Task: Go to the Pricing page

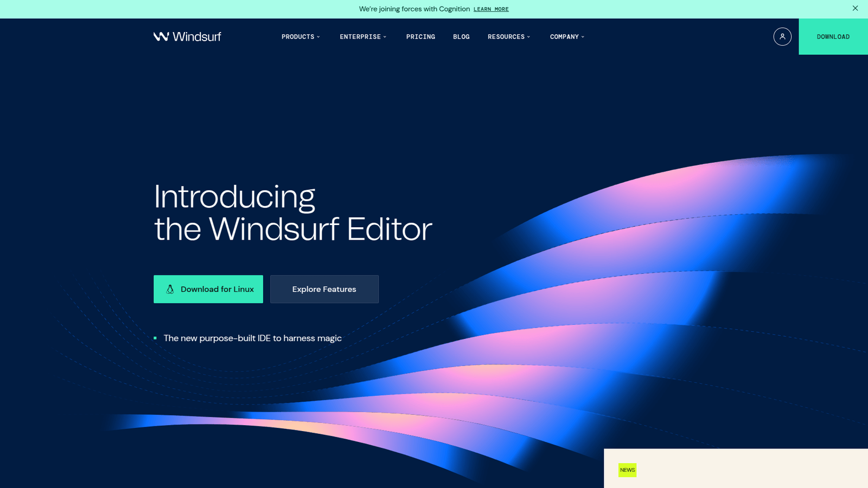Action: coord(420,37)
